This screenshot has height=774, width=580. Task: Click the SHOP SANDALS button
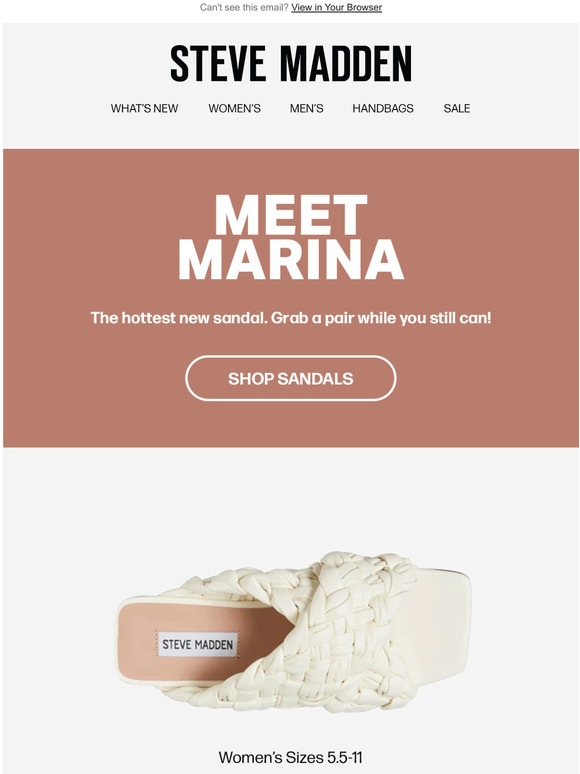tap(291, 378)
